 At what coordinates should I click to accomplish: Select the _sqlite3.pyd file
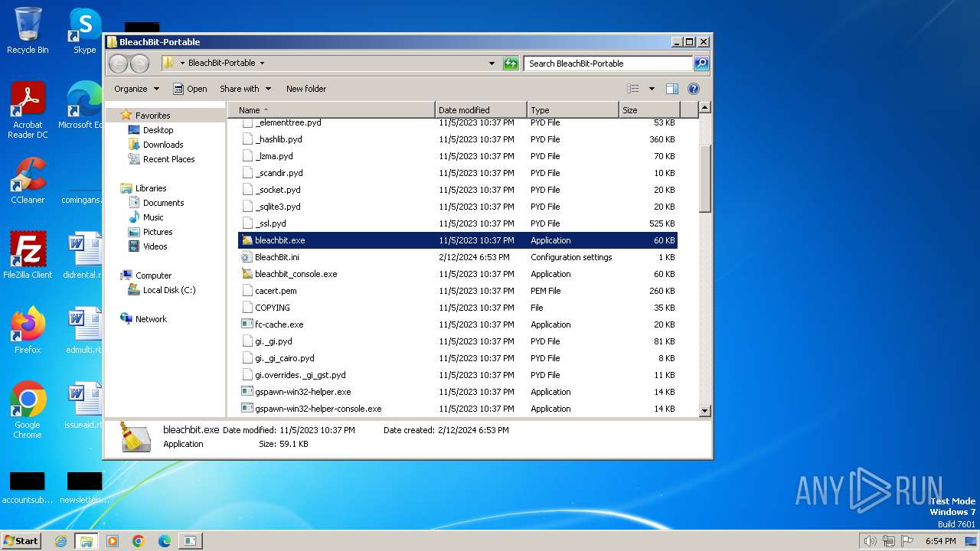tap(278, 207)
